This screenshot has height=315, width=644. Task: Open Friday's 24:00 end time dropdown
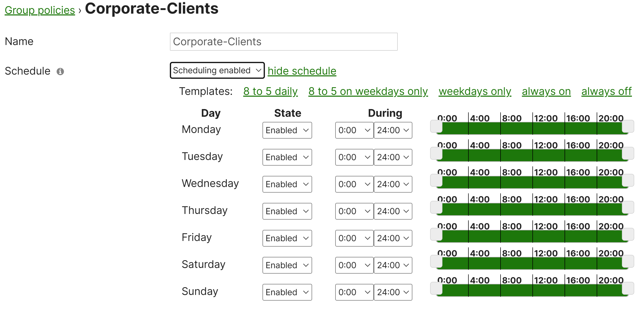tap(393, 238)
